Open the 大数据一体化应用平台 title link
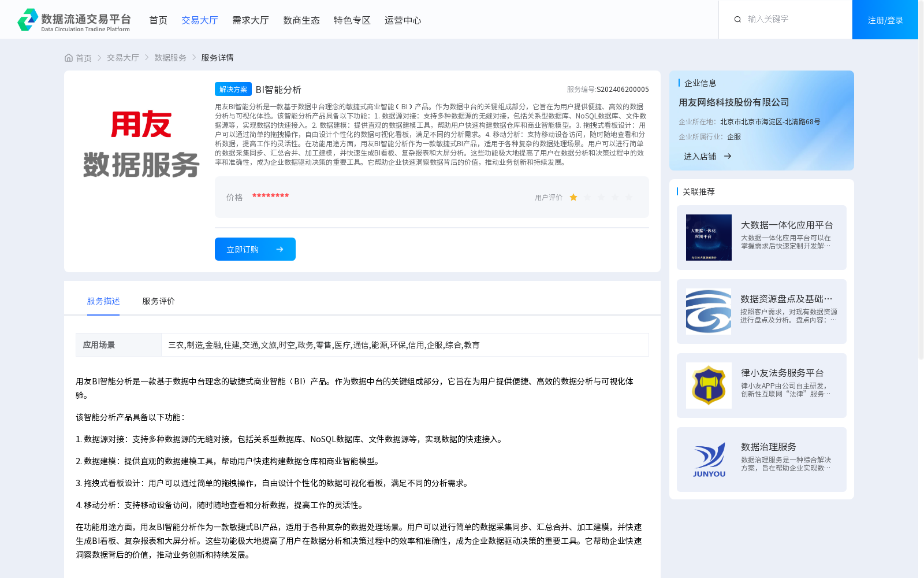924x578 pixels. (x=787, y=225)
